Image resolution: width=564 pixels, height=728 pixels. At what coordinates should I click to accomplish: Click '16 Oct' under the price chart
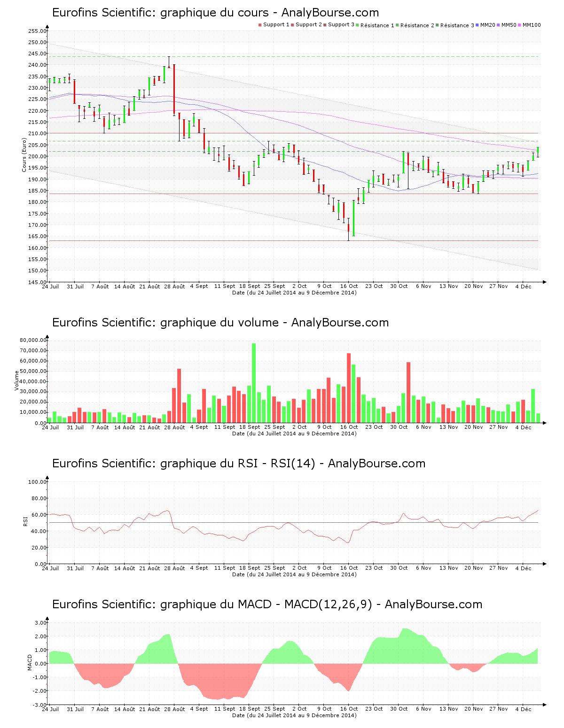click(x=349, y=286)
